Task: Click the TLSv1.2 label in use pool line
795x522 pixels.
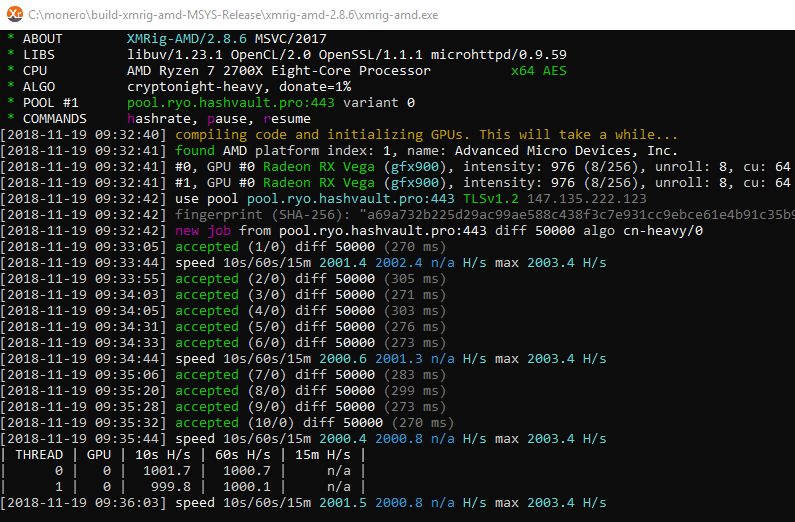Action: (x=491, y=199)
